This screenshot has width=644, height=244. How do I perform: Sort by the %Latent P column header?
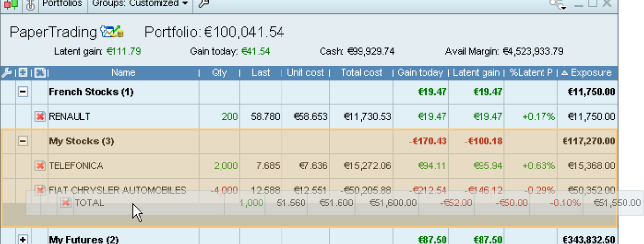click(531, 73)
